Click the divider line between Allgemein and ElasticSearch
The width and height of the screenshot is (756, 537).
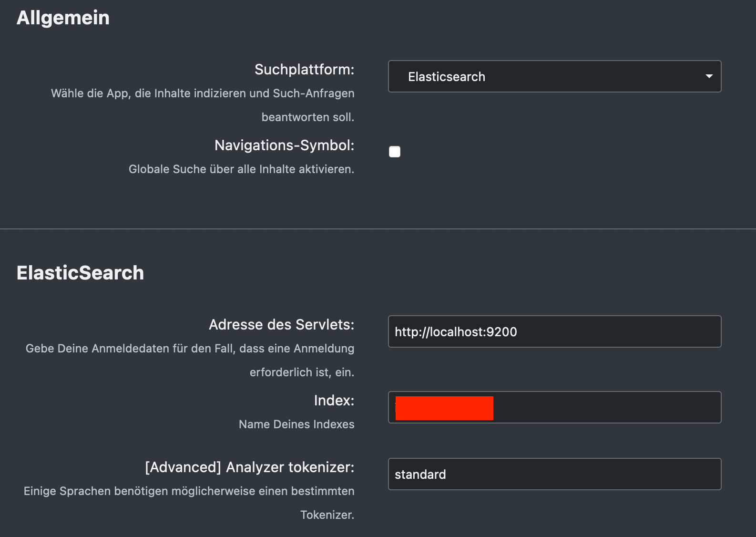click(378, 229)
